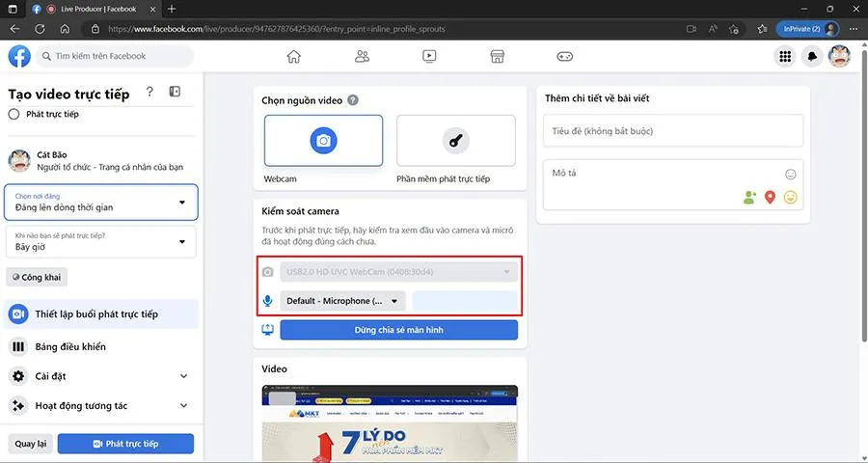The image size is (868, 463).
Task: Click the InPrivate (2) profile button
Action: (x=807, y=29)
